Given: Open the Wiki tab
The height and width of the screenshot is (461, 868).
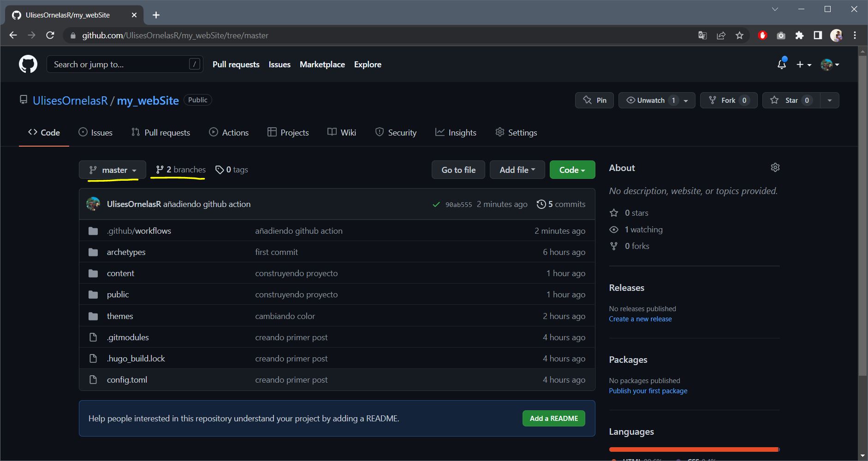Looking at the screenshot, I should click(342, 133).
